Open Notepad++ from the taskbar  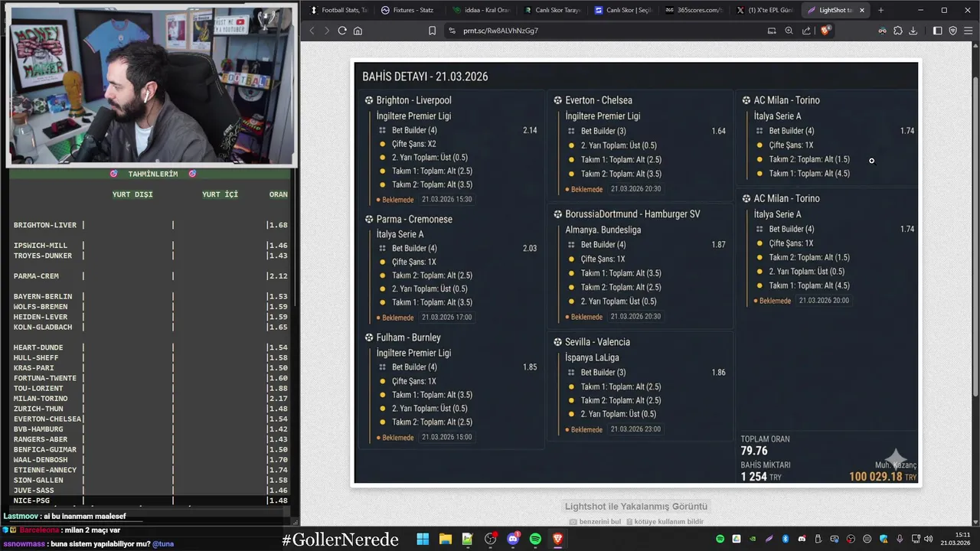pyautogui.click(x=468, y=539)
